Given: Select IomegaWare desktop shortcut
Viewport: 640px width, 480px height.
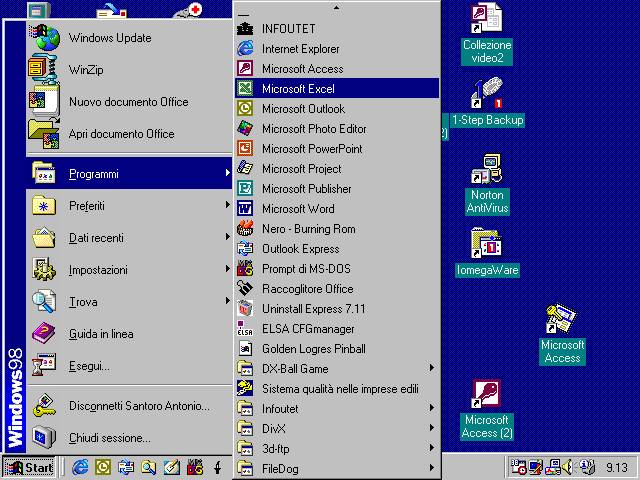Looking at the screenshot, I should (487, 252).
